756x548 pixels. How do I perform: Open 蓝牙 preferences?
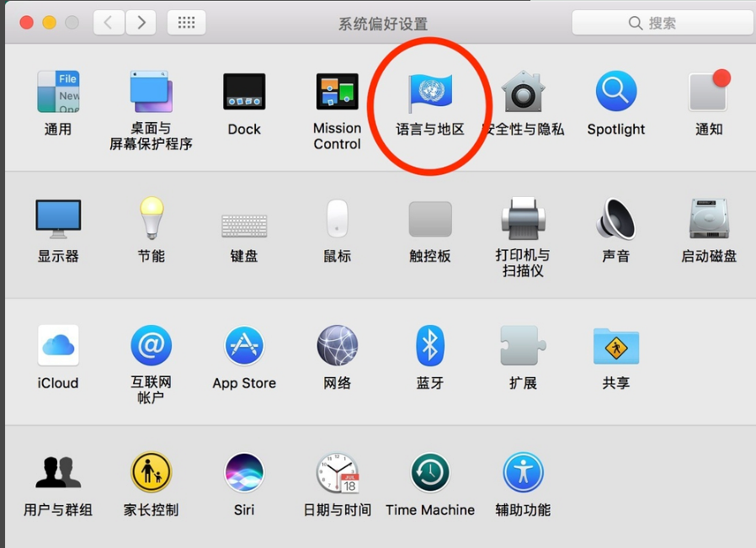point(429,347)
